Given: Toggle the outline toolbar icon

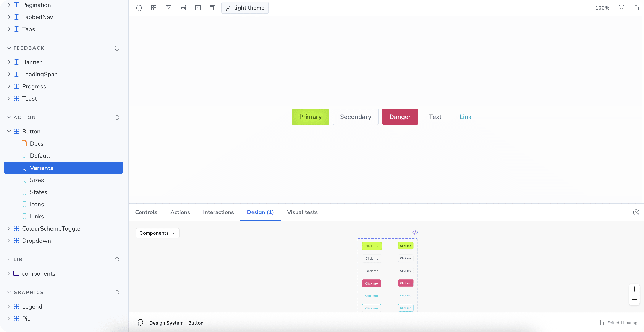Looking at the screenshot, I should 198,8.
